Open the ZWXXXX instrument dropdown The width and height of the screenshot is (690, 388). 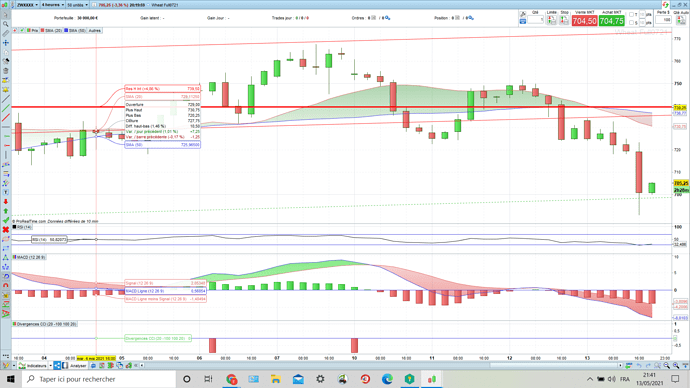point(27,5)
